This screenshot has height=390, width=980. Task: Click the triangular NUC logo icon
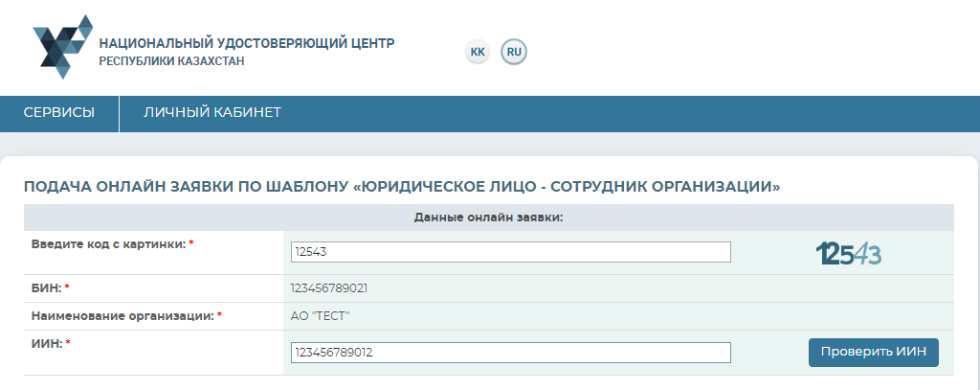click(x=63, y=46)
